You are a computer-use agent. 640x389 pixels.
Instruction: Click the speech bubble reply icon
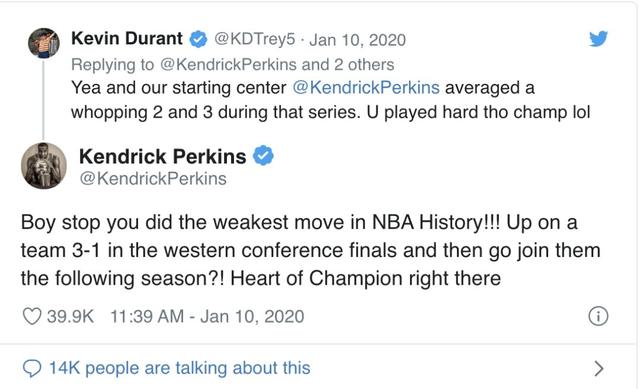click(x=32, y=368)
